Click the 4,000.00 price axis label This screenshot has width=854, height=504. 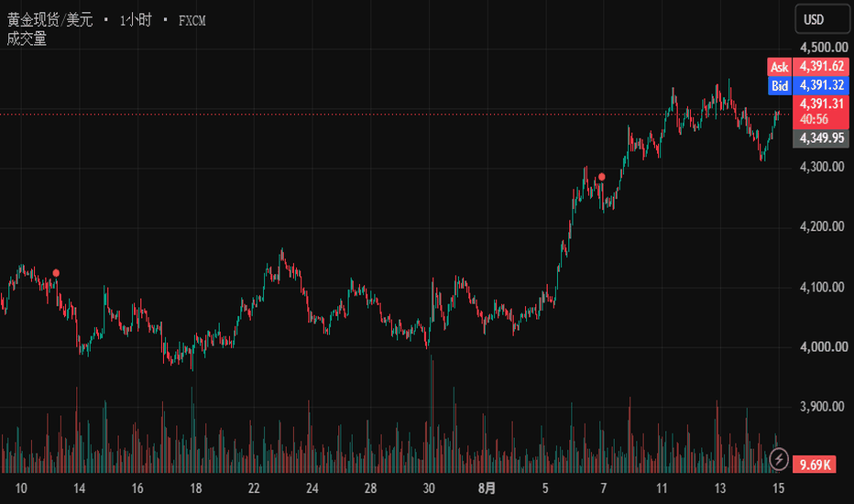[824, 347]
